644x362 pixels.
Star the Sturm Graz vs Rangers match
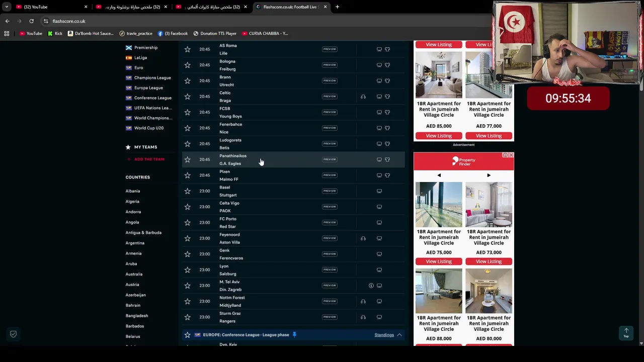tap(187, 317)
